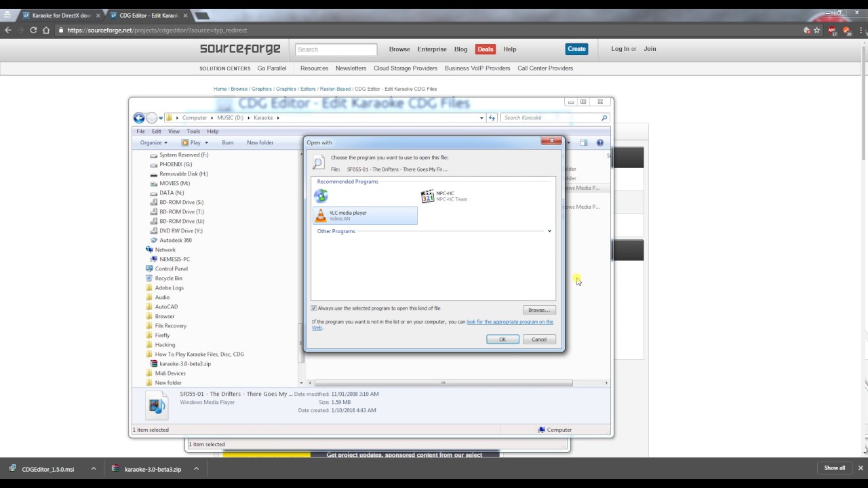Expand the Other Programs section
The width and height of the screenshot is (868, 488).
[549, 231]
